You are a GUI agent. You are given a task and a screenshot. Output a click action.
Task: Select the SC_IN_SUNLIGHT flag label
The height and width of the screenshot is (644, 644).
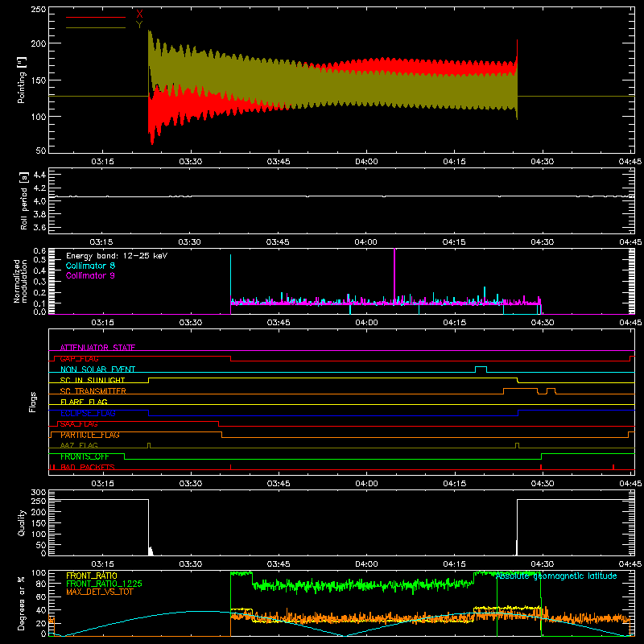(x=93, y=380)
